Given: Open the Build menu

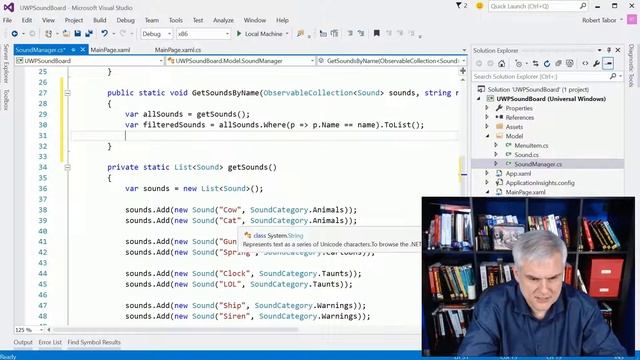Looking at the screenshot, I should click(100, 20).
